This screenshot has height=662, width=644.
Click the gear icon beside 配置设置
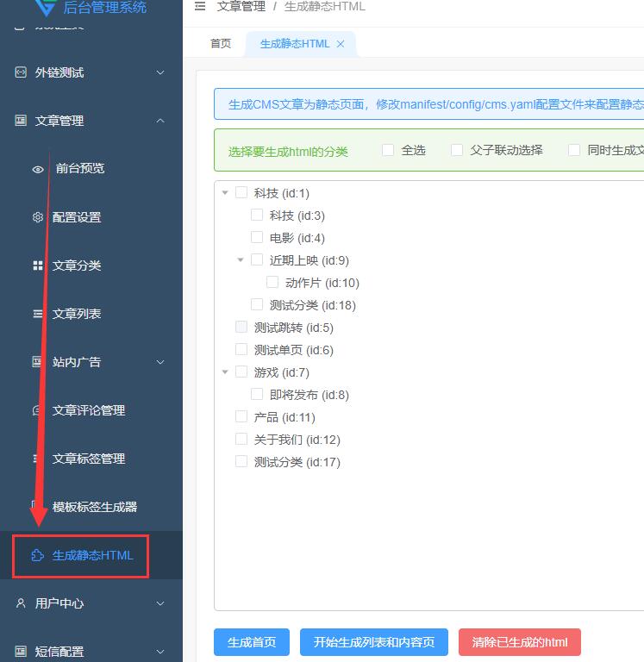pos(38,217)
